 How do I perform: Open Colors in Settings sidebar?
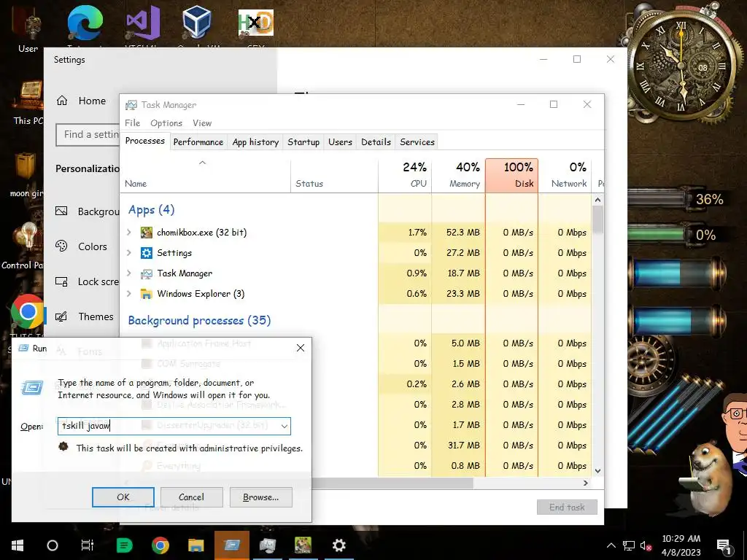(x=82, y=246)
